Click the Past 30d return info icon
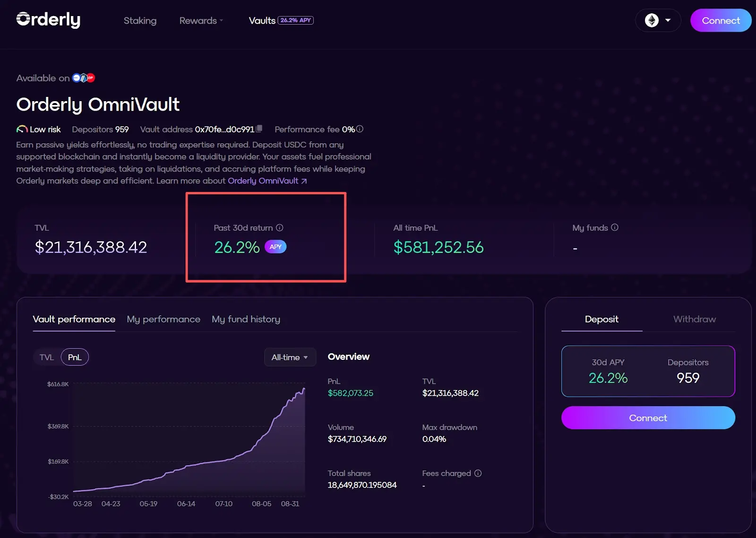 [280, 228]
